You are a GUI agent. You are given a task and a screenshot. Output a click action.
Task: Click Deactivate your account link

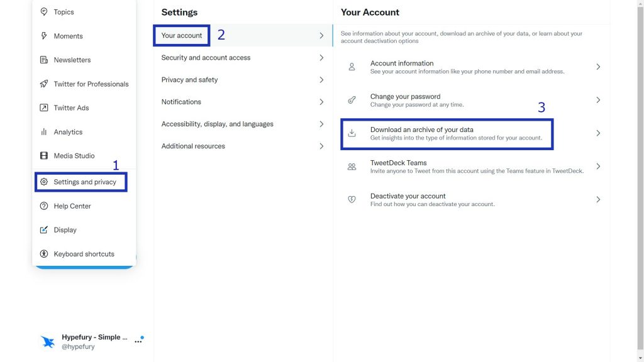408,196
